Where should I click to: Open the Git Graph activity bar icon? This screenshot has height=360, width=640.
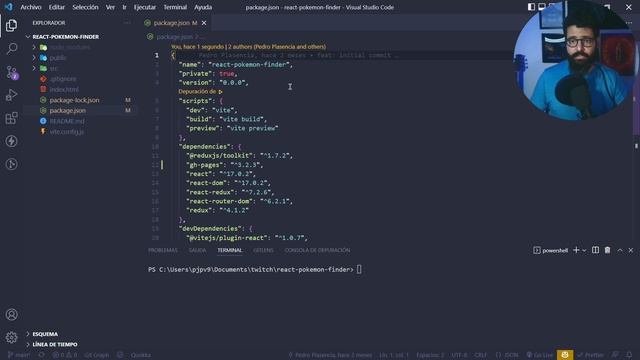tap(11, 164)
